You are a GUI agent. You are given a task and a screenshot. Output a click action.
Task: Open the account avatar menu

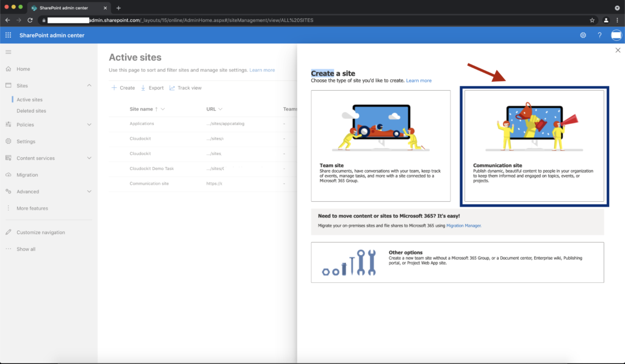tap(616, 35)
